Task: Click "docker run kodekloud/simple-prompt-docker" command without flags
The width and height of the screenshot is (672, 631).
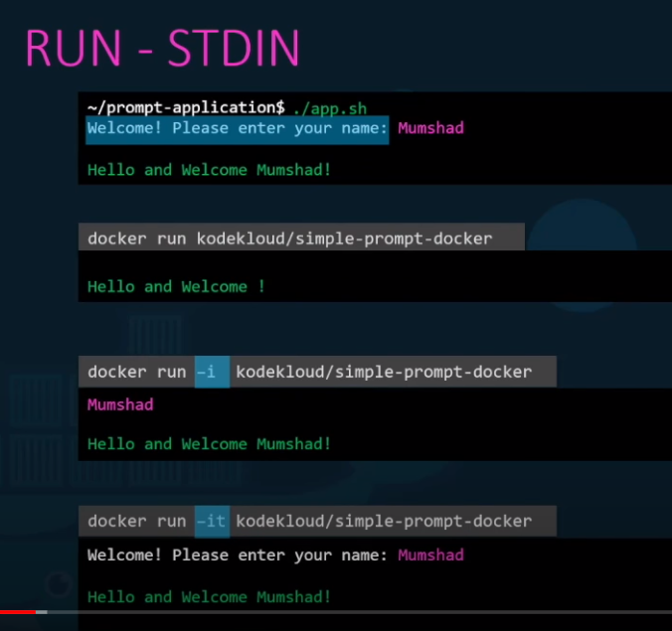Action: coord(289,238)
